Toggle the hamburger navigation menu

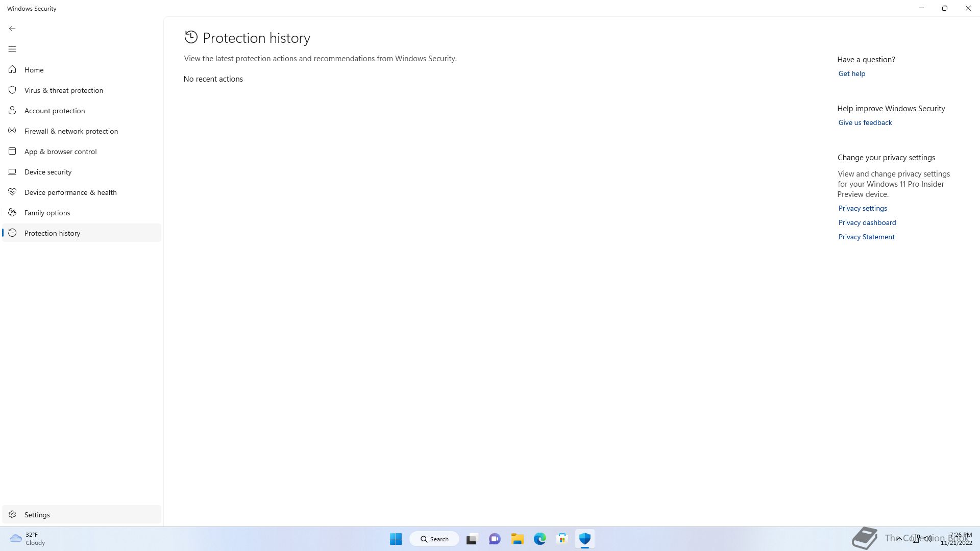pos(12,49)
